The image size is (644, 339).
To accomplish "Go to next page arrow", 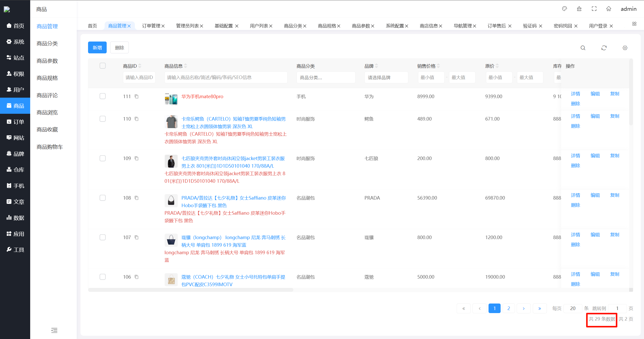I will (x=524, y=308).
